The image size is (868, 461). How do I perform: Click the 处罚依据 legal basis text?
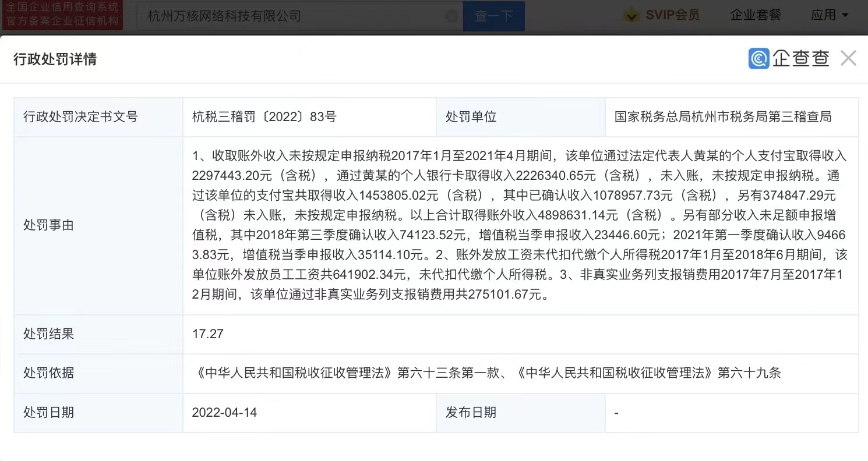coord(486,373)
